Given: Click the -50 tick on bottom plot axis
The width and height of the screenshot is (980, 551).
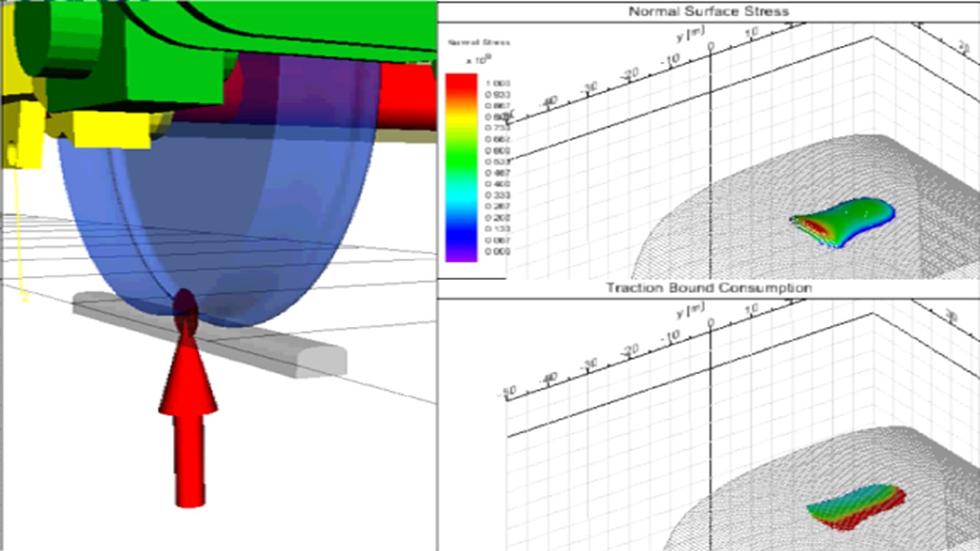Looking at the screenshot, I should point(511,392).
